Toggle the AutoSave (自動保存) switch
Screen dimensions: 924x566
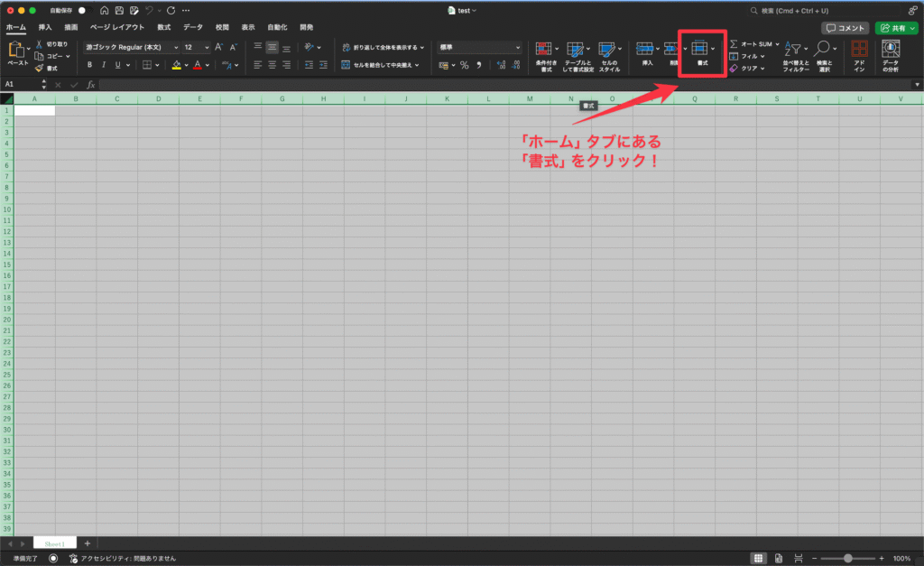(84, 11)
